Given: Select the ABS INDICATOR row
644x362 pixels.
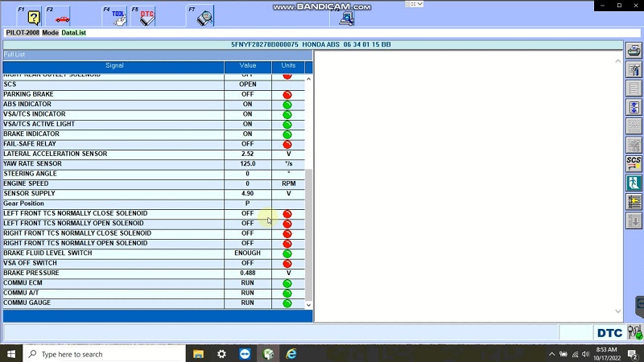Looking at the screenshot, I should pos(154,105).
